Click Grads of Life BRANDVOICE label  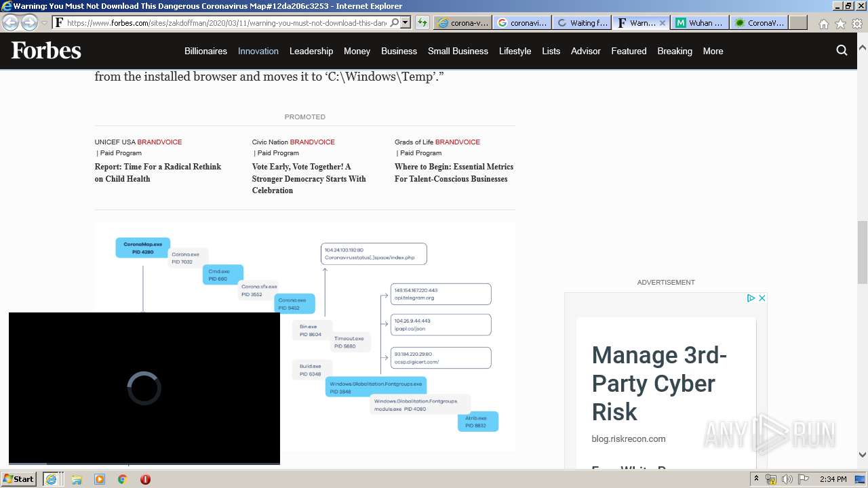coord(437,142)
